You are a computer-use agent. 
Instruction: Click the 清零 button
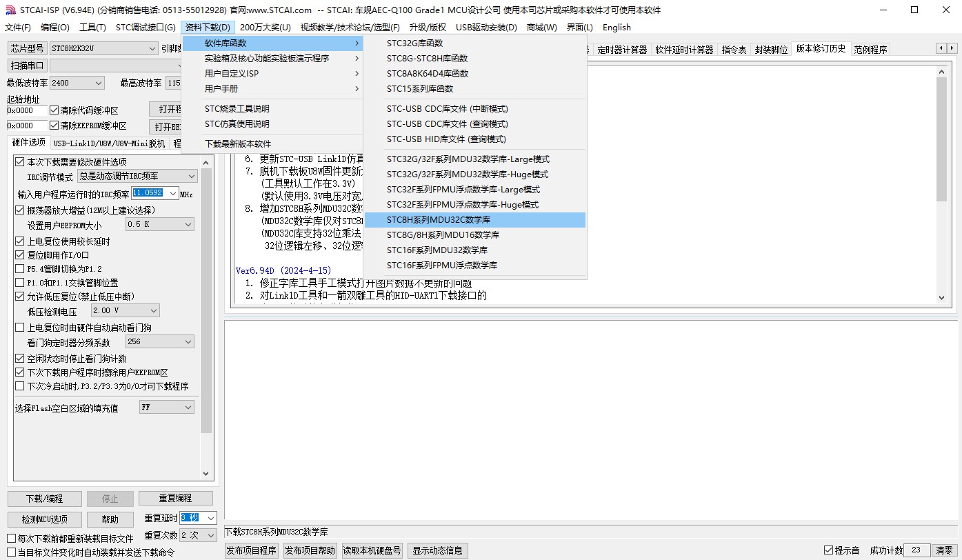click(944, 550)
